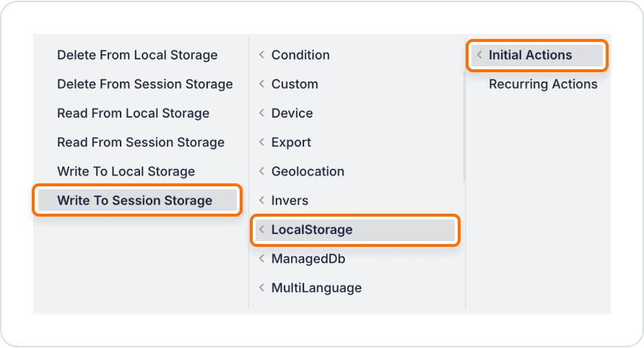The width and height of the screenshot is (644, 348).
Task: Click the chevron icon beside Custom
Action: click(x=261, y=84)
